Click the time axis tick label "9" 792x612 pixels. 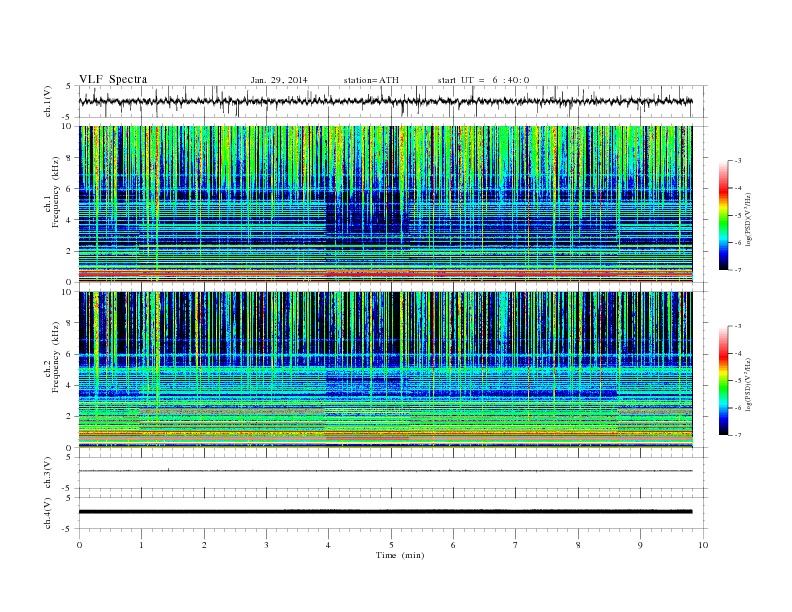pos(640,545)
